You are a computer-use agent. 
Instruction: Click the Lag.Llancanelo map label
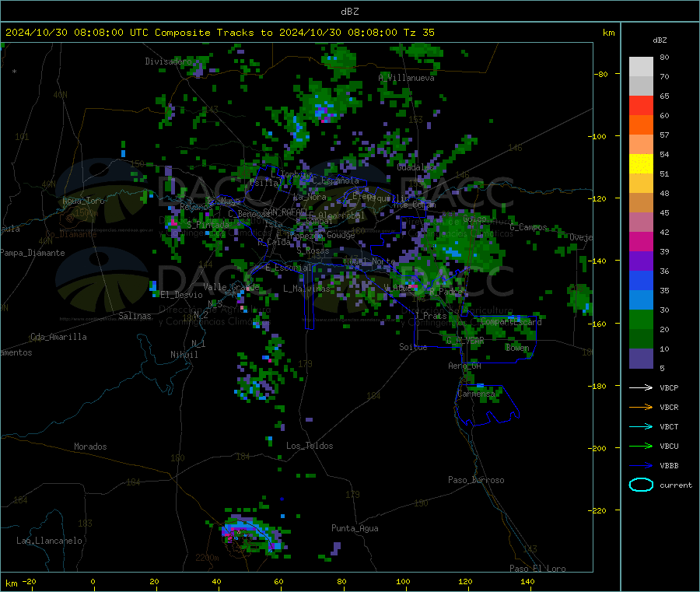[49, 541]
